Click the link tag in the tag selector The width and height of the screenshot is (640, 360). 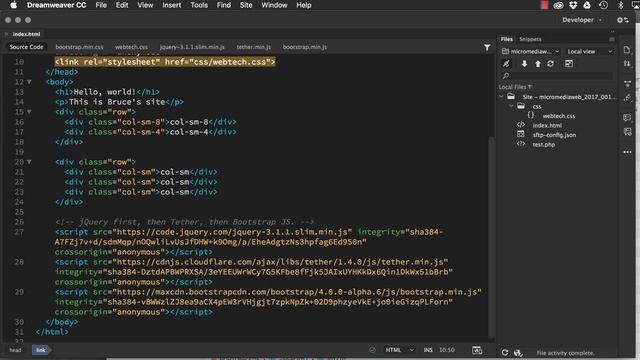40,350
